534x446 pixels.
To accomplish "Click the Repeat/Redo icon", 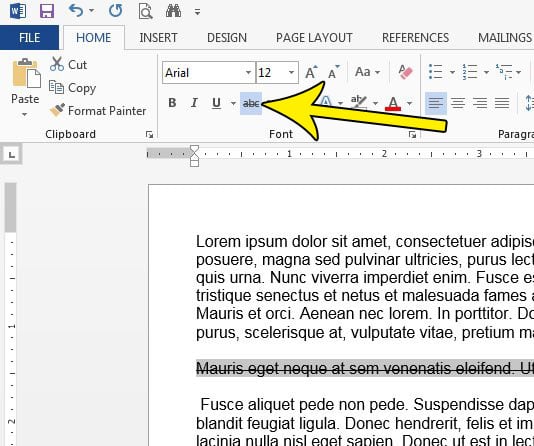I will pos(115,11).
